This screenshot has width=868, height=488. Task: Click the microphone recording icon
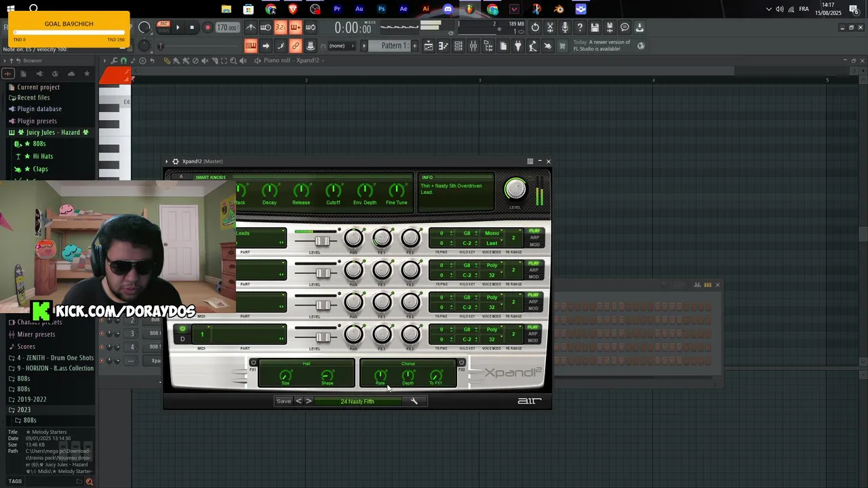565,27
